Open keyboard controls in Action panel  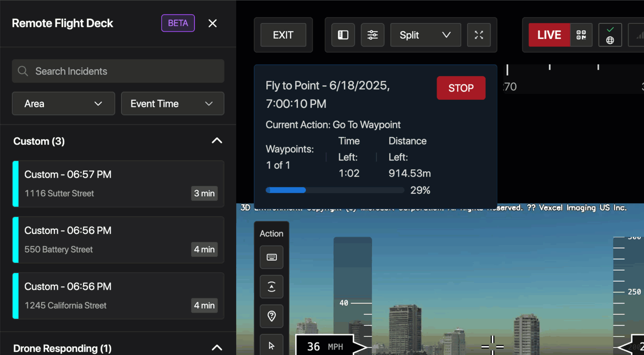(x=271, y=257)
